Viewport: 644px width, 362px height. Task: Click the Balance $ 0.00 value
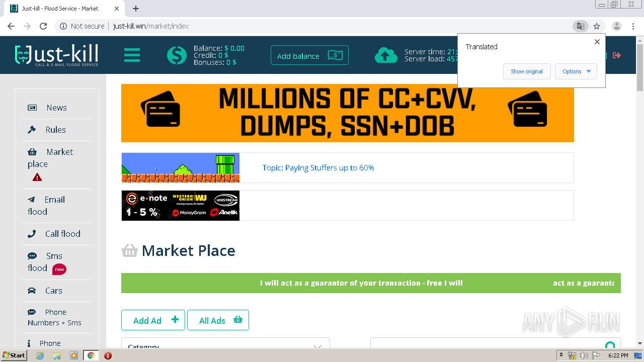pyautogui.click(x=234, y=48)
